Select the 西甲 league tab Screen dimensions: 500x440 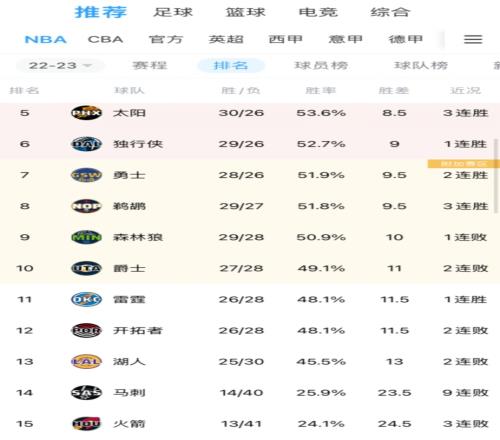click(286, 39)
